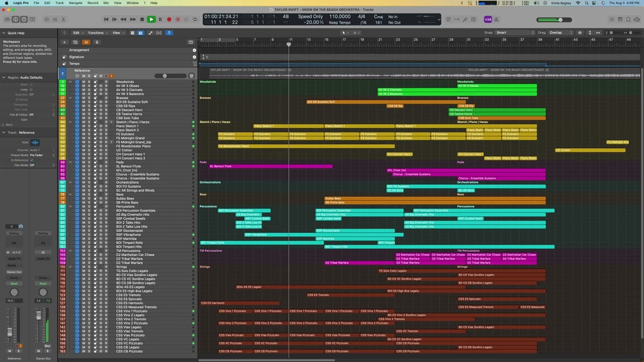Viewport: 644px width, 362px height.
Task: Open the List Editors
Action: 612,20
